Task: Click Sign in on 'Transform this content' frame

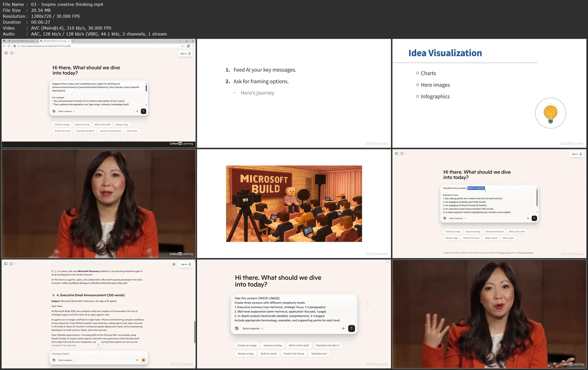Action: (577, 154)
